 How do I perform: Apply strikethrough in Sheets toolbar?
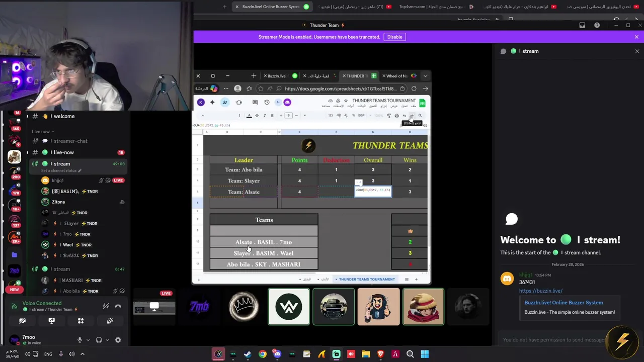(x=257, y=116)
